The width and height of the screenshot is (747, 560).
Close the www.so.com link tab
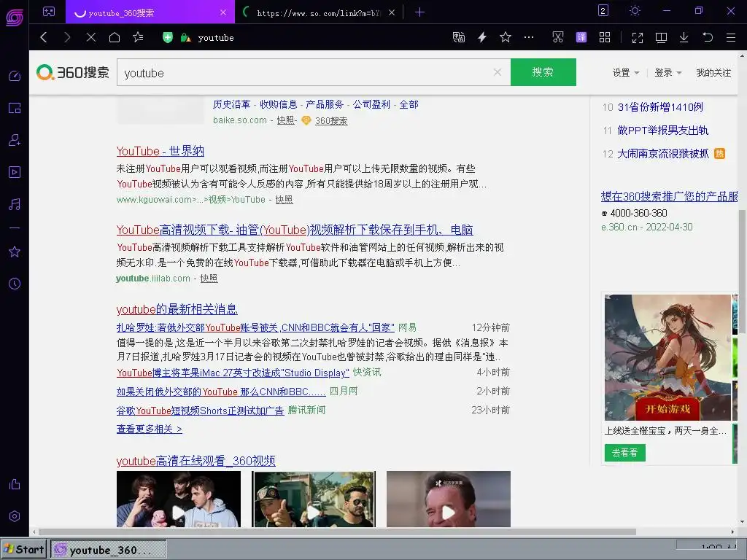pos(392,12)
